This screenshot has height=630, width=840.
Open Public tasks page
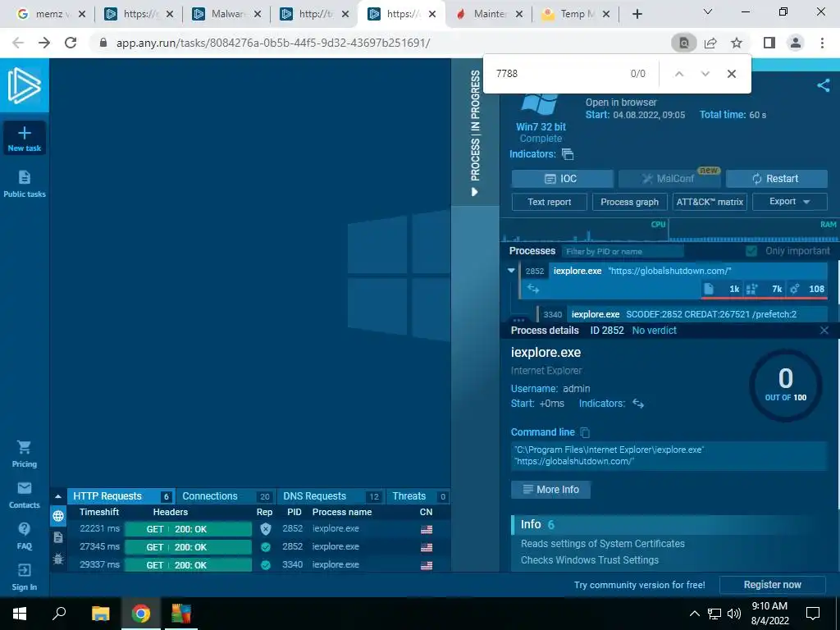(x=24, y=184)
